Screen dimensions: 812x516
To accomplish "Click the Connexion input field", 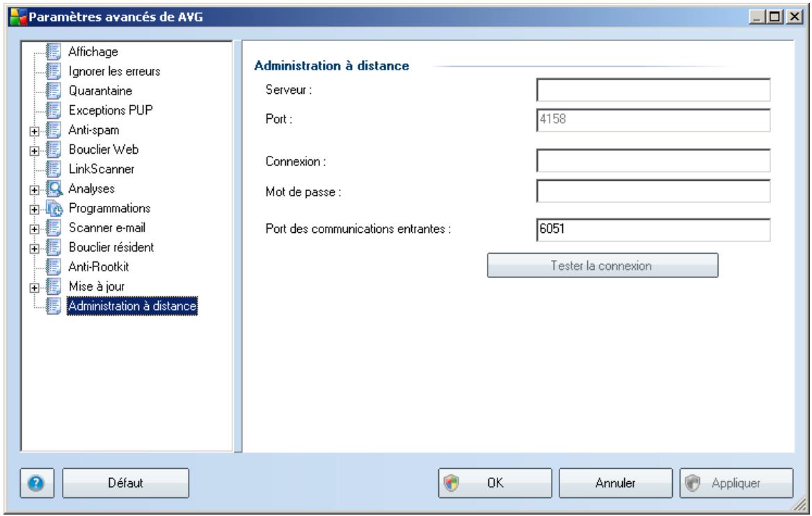I will 653,161.
